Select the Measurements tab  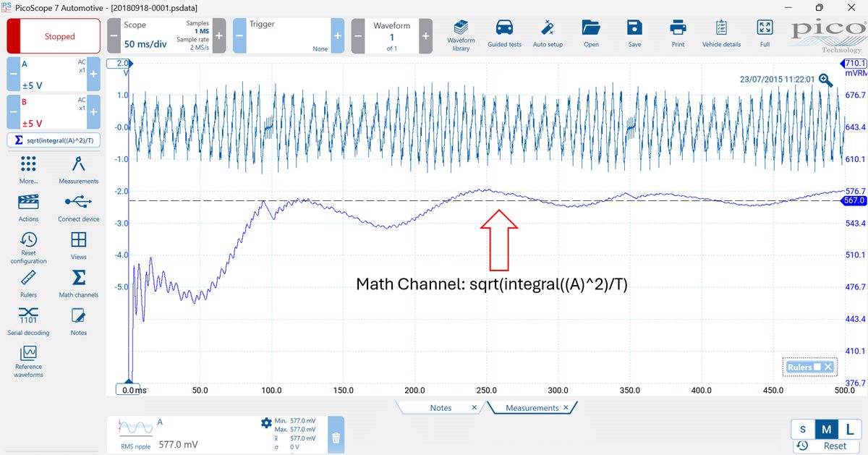[532, 408]
